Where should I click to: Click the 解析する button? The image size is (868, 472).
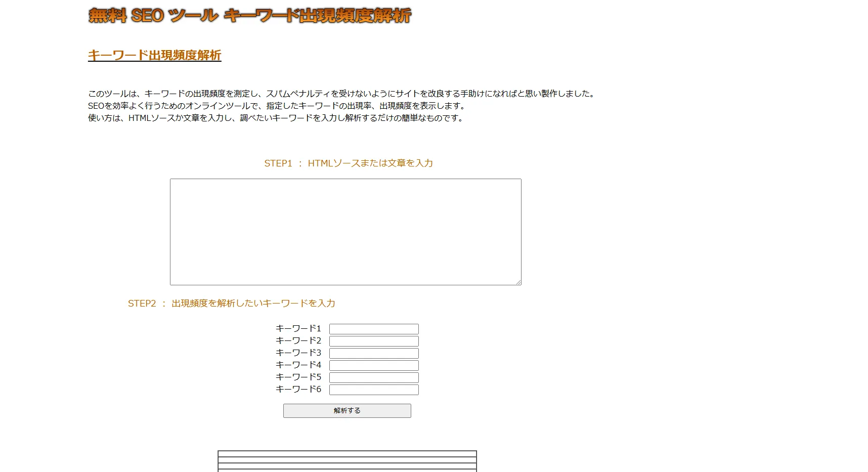pos(347,411)
